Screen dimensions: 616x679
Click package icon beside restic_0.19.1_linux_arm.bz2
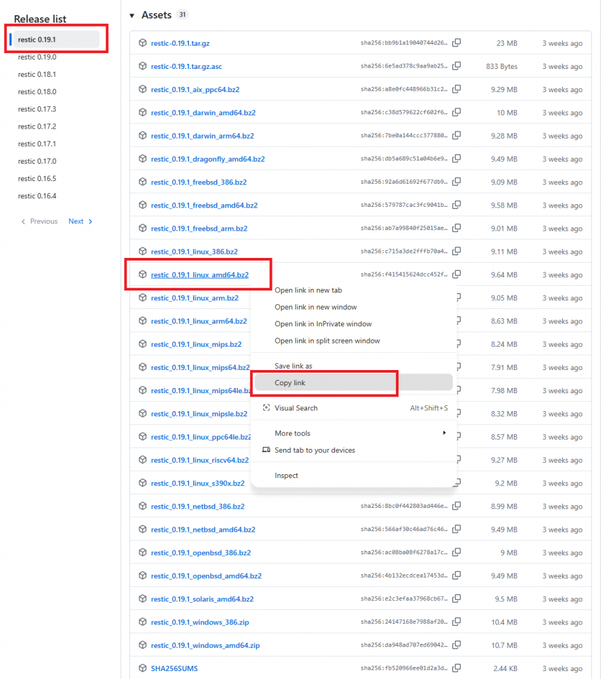(143, 298)
